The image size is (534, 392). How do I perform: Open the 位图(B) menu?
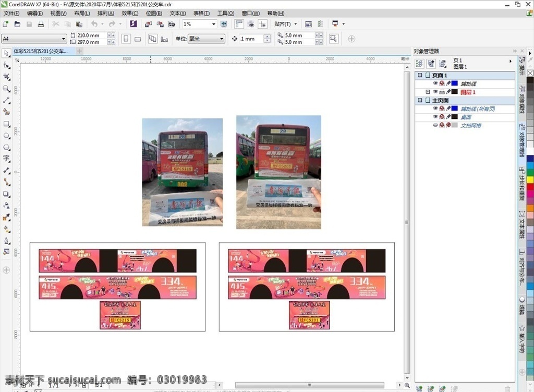click(154, 13)
